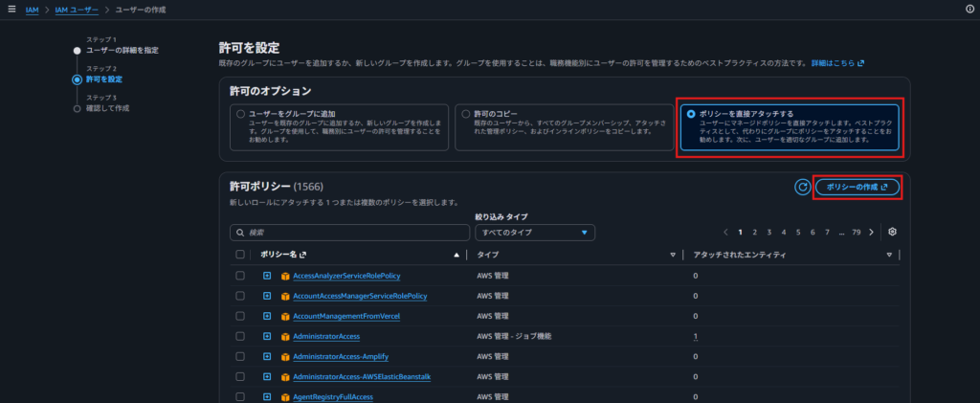This screenshot has width=980, height=403.
Task: Select ユーザーをグループに追加 option
Action: point(240,114)
